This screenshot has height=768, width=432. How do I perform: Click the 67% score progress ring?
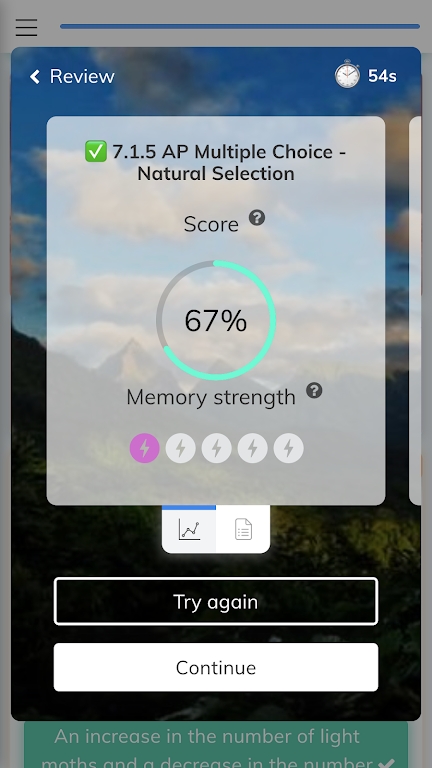click(216, 320)
